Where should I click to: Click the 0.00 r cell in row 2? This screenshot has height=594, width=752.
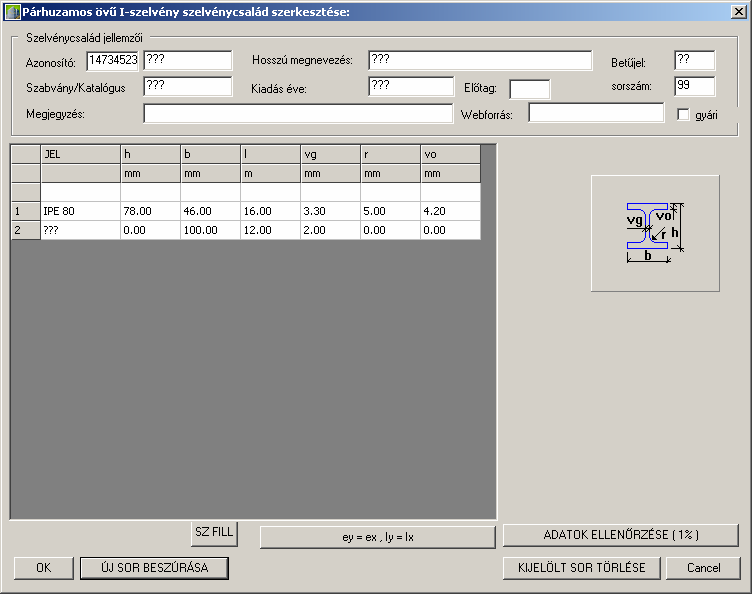[390, 230]
